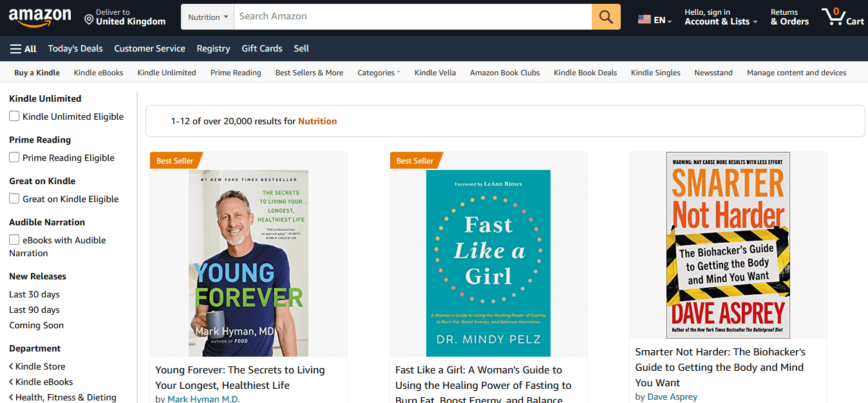This screenshot has height=403, width=868.
Task: Open Buy a Kindle tab
Action: click(x=37, y=73)
